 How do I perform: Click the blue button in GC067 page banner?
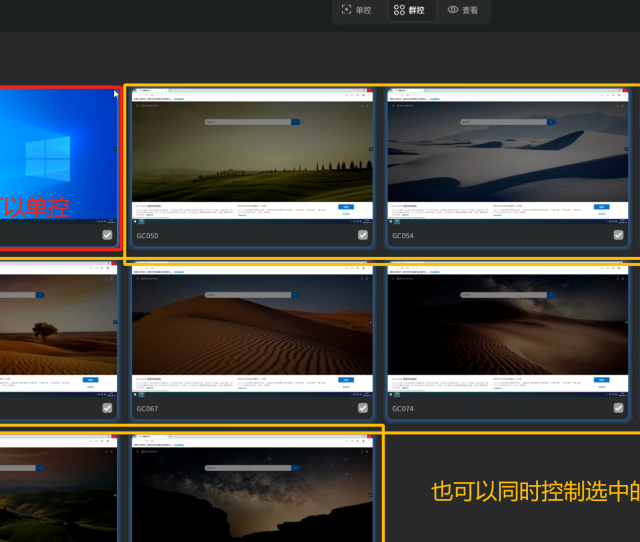pyautogui.click(x=346, y=380)
